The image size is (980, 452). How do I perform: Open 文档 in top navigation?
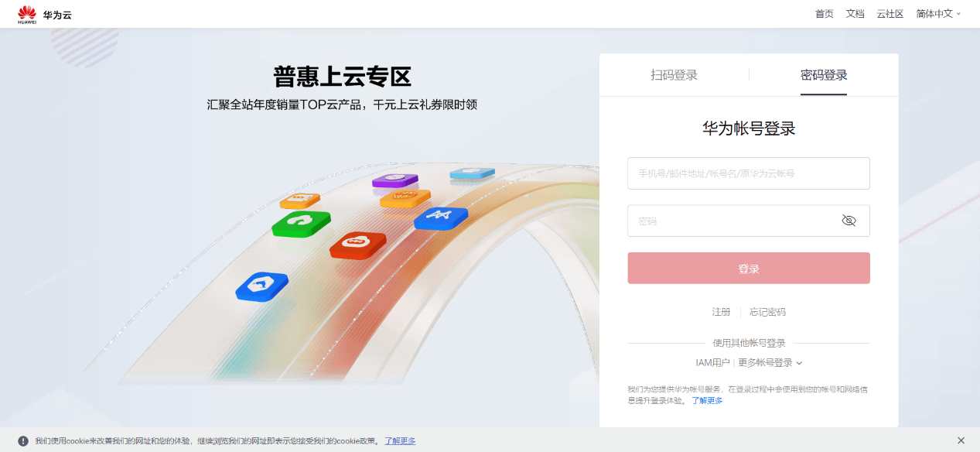point(855,14)
